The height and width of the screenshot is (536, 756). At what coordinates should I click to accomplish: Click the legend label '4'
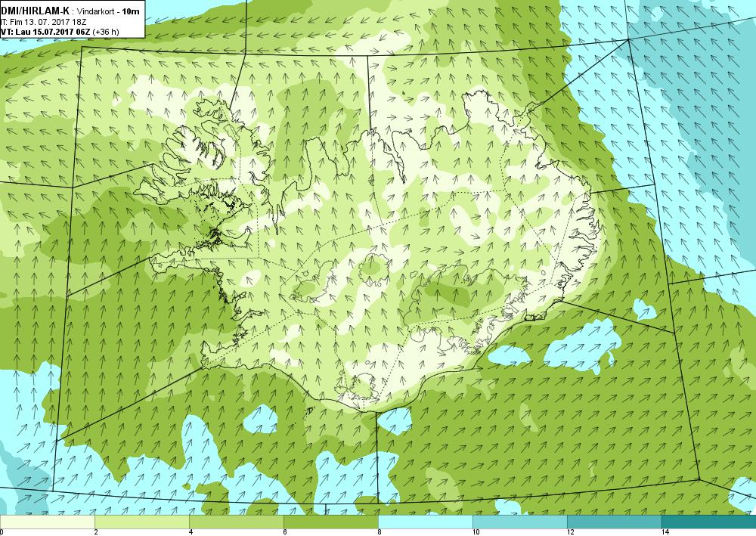coord(191,532)
